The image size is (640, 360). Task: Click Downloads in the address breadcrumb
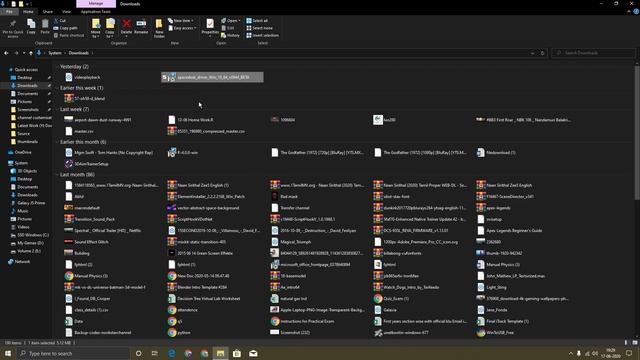tap(79, 53)
